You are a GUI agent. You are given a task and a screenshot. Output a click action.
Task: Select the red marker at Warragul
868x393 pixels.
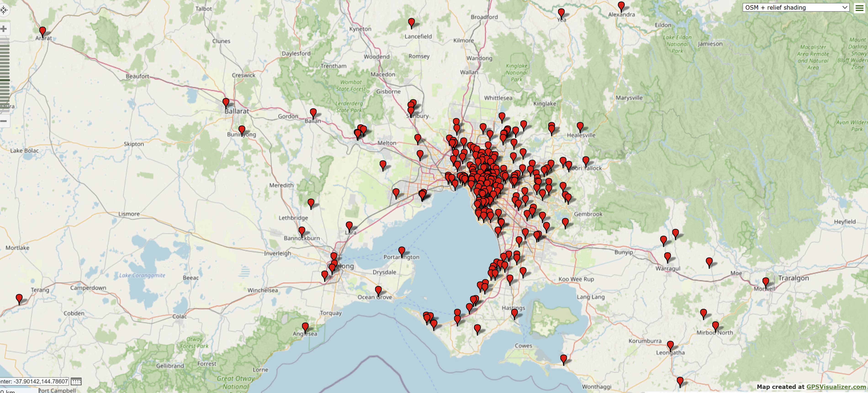coord(667,258)
